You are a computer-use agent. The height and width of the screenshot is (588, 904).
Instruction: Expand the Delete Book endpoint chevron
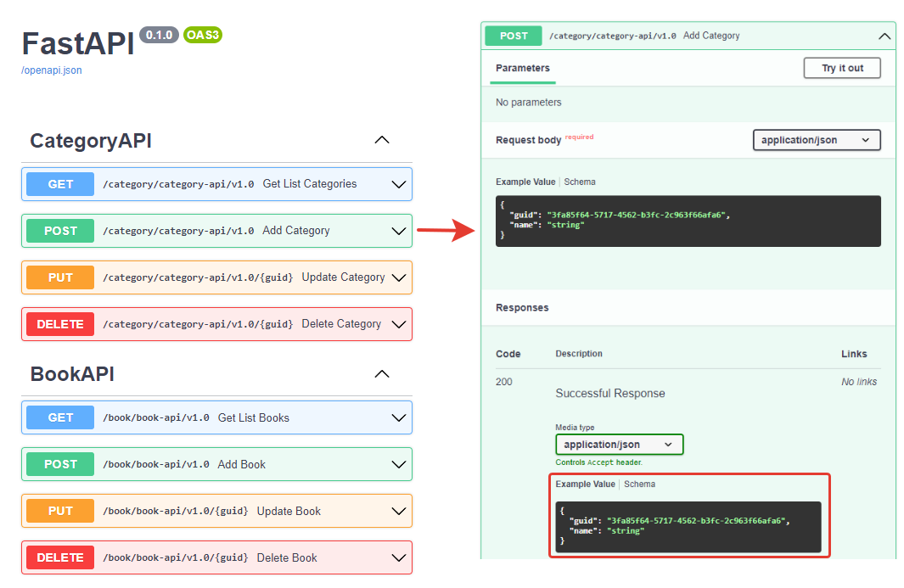point(398,557)
